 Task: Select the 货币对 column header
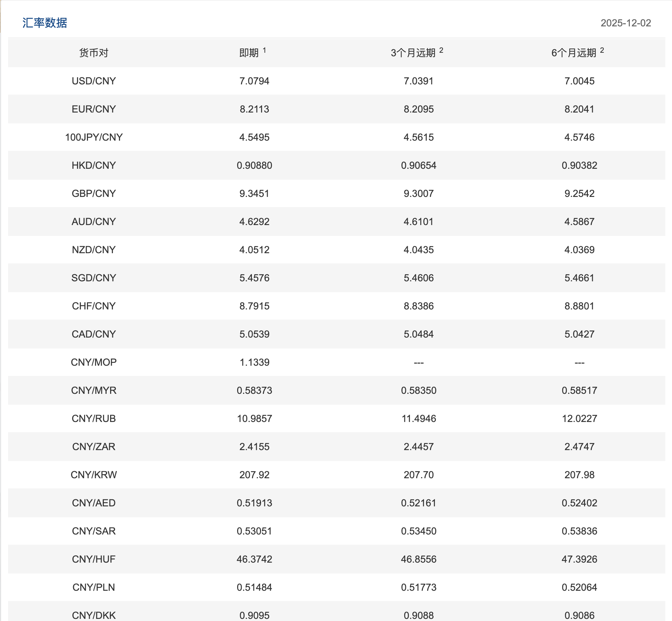click(94, 53)
